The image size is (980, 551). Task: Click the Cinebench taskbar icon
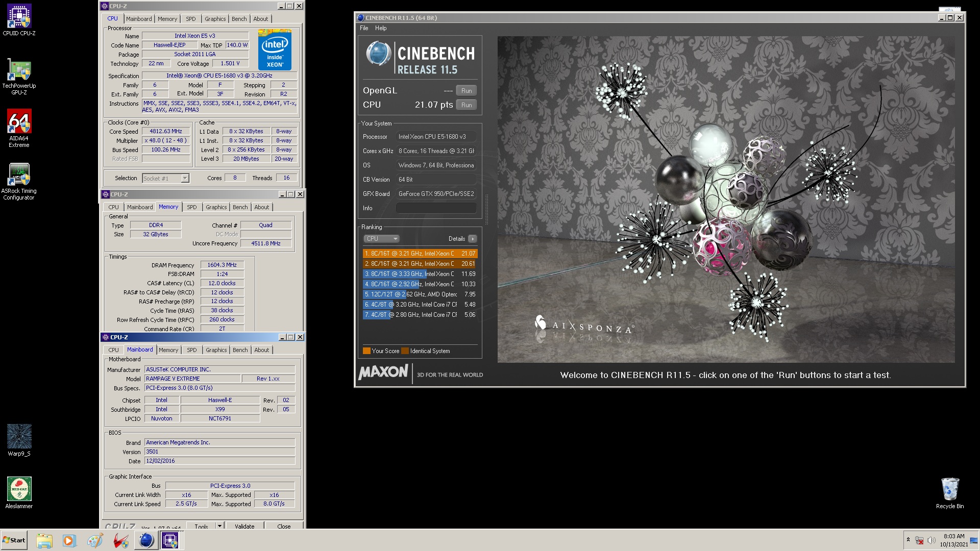click(146, 540)
